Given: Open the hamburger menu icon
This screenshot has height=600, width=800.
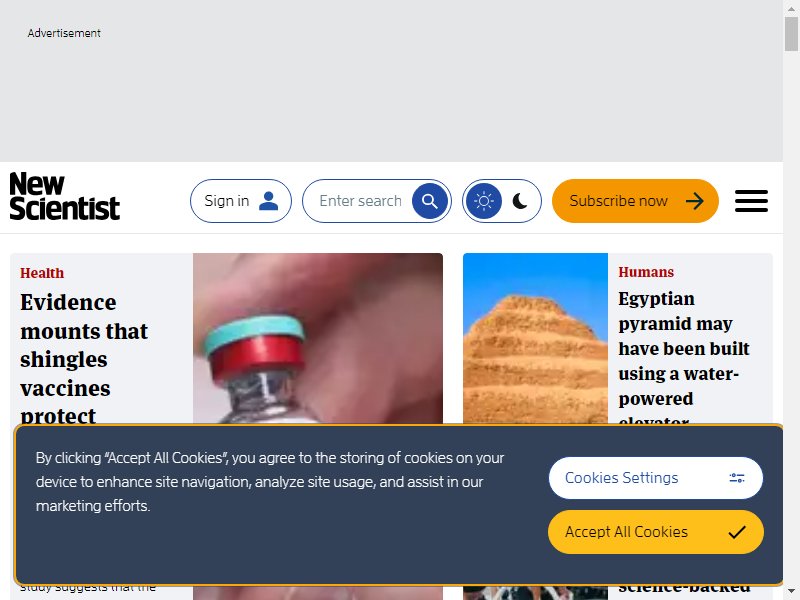Looking at the screenshot, I should tap(751, 201).
